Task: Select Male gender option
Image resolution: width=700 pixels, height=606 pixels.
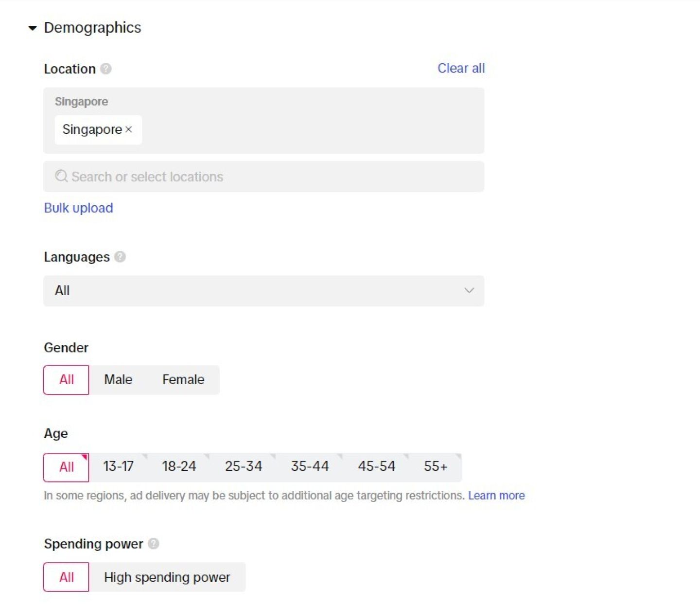Action: tap(118, 380)
